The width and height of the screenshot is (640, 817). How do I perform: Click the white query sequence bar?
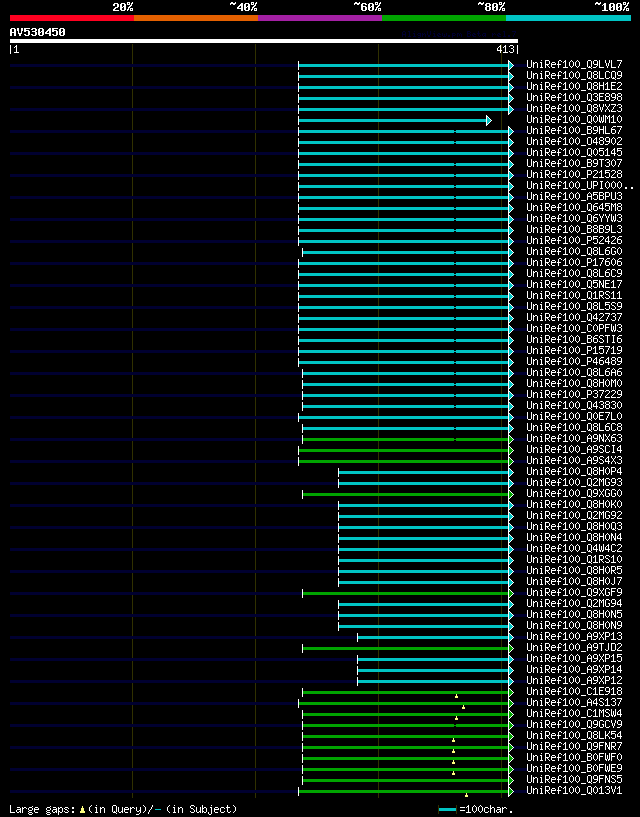pyautogui.click(x=264, y=41)
